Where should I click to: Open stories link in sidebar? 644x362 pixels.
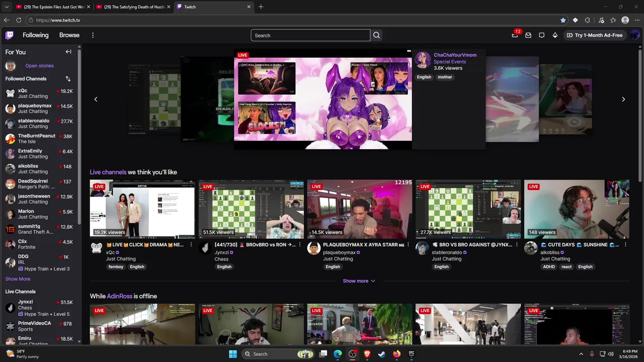[x=39, y=66]
